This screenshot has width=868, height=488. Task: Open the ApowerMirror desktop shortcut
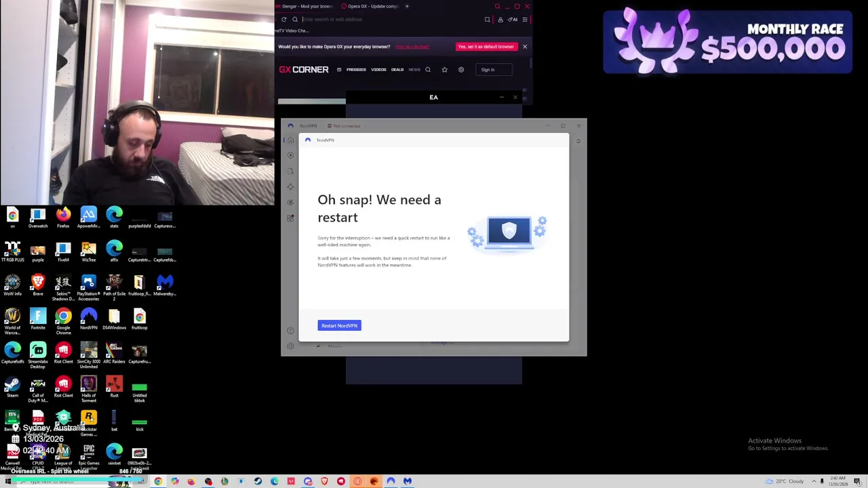[x=89, y=218]
